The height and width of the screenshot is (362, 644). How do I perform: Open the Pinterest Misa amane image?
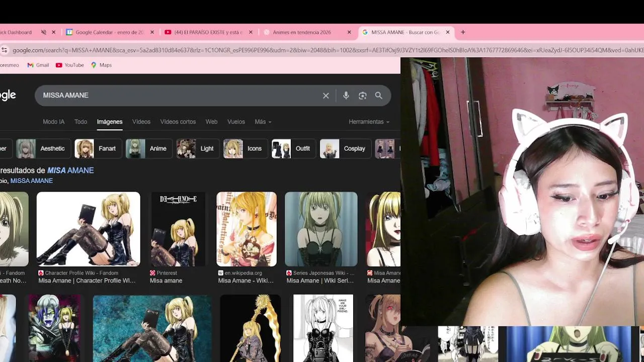[178, 229]
